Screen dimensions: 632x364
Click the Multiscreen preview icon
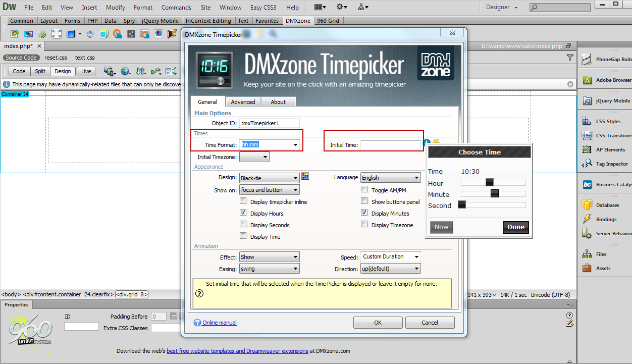coord(109,71)
